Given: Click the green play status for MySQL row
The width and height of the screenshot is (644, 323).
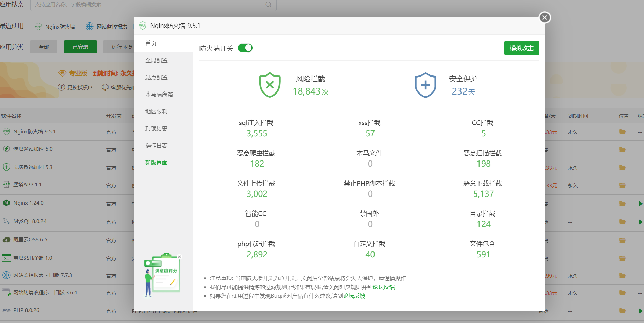Looking at the screenshot, I should click(x=641, y=222).
